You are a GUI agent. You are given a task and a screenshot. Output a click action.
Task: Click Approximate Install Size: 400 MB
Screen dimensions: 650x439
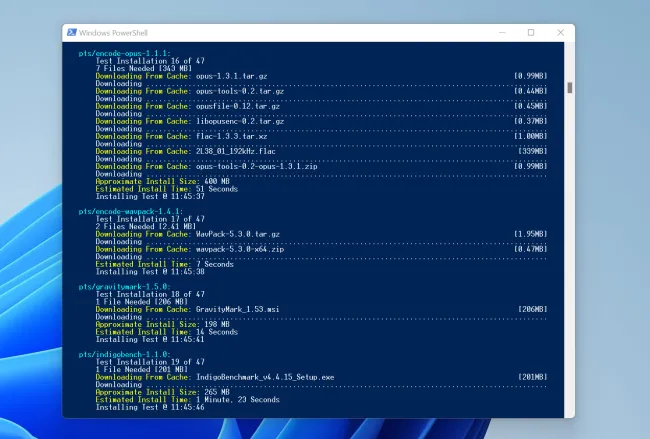[x=162, y=181]
